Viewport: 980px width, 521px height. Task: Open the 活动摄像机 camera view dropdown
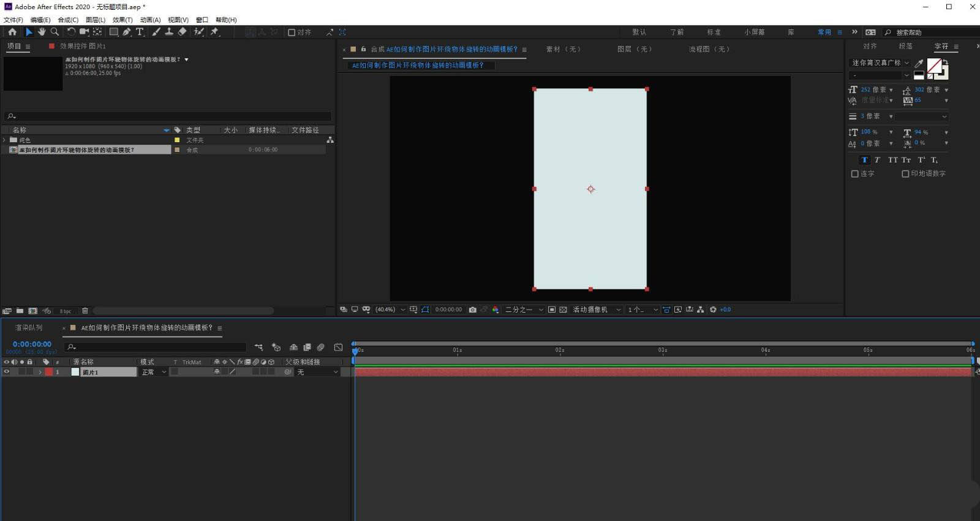(x=597, y=310)
